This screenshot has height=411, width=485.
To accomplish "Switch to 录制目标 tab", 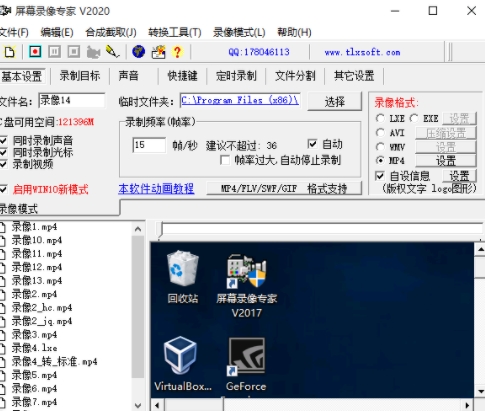I will pos(80,76).
